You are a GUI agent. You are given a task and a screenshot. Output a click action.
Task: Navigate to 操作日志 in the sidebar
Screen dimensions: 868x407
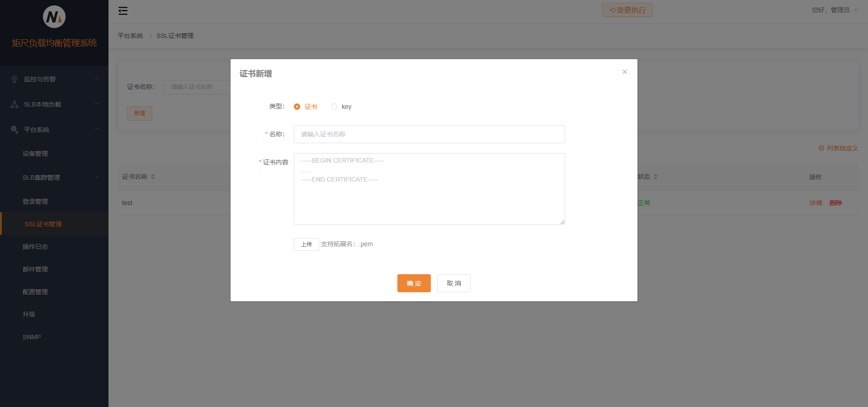[x=36, y=246]
